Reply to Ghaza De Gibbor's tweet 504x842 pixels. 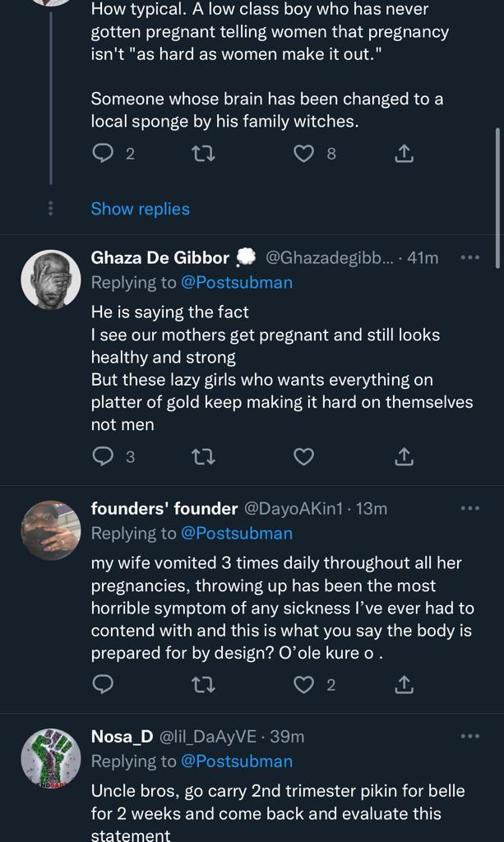(x=103, y=456)
